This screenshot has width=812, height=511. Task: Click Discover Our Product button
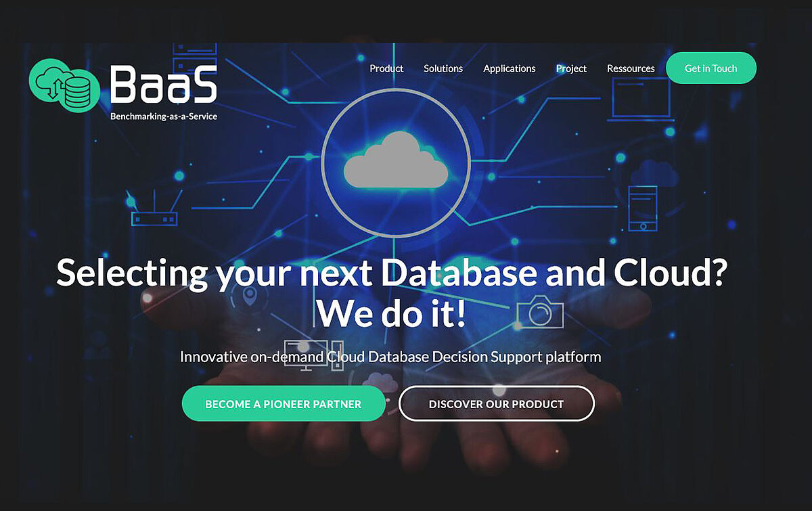497,404
